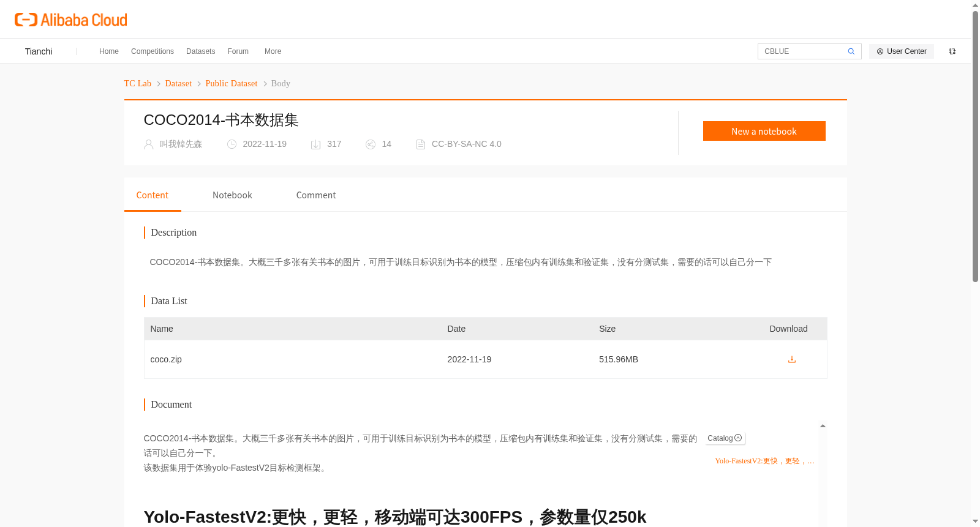Viewport: 980px width, 527px height.
Task: Switch to the Comment tab
Action: [316, 195]
